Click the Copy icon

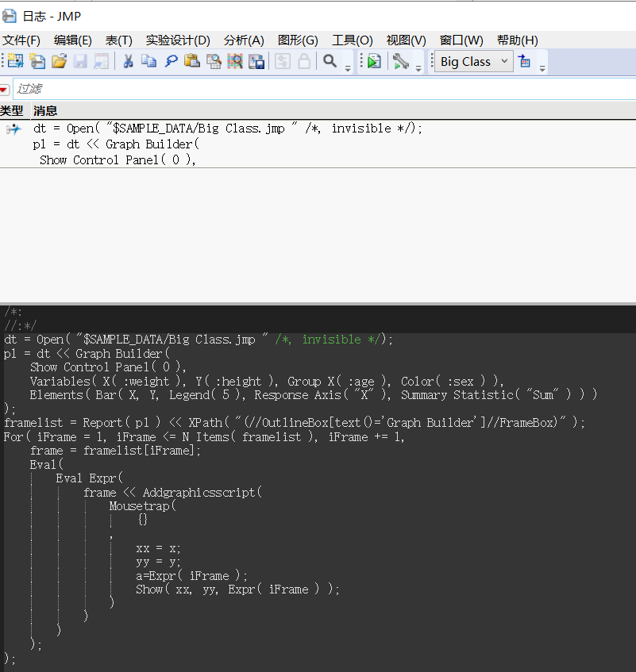(x=148, y=61)
